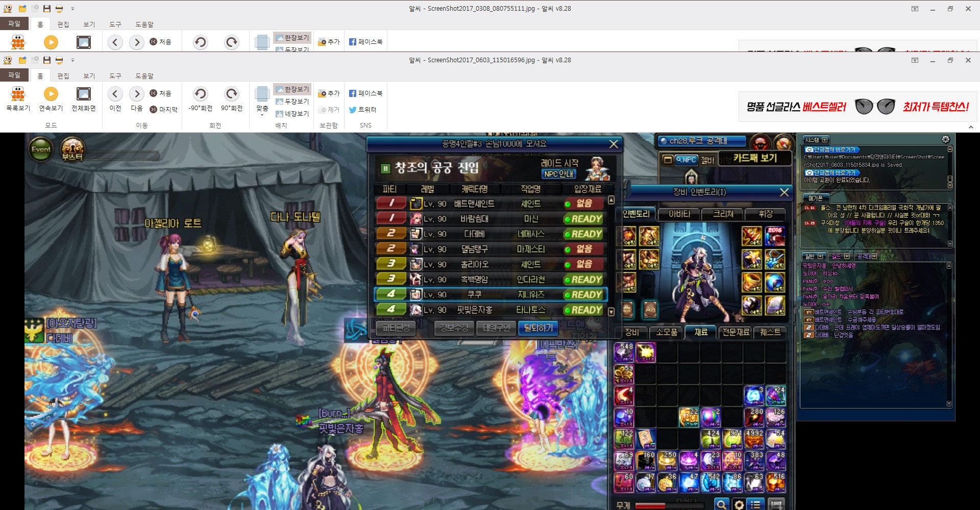
Task: Collapse the ribbon with the chevron in front window
Action: click(971, 127)
